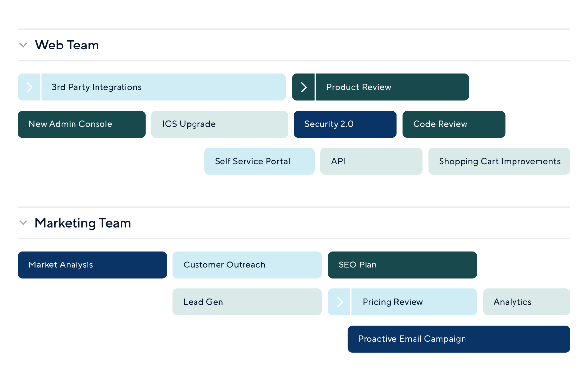The height and width of the screenshot is (382, 588).
Task: Open the API roadmap item
Action: pos(371,162)
